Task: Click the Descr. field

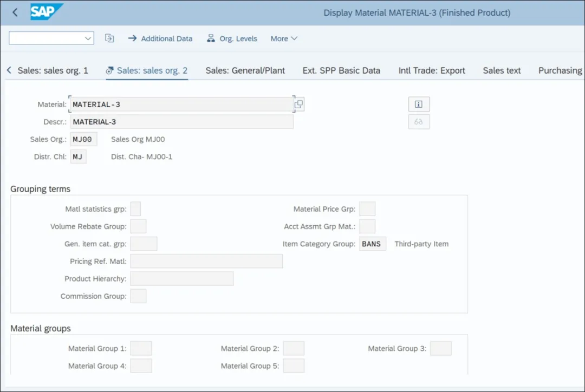Action: [x=181, y=122]
